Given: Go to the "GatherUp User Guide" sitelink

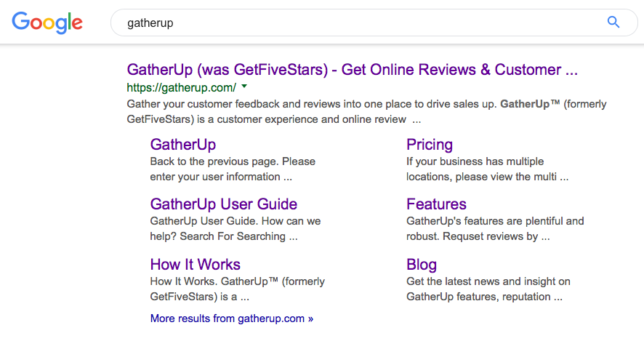Looking at the screenshot, I should point(223,204).
